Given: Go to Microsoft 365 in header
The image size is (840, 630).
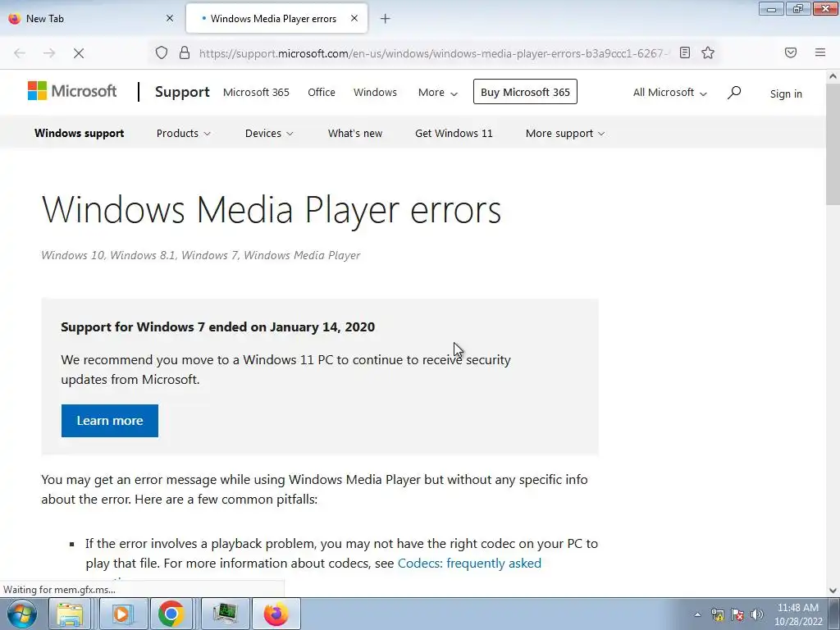Looking at the screenshot, I should tap(256, 92).
